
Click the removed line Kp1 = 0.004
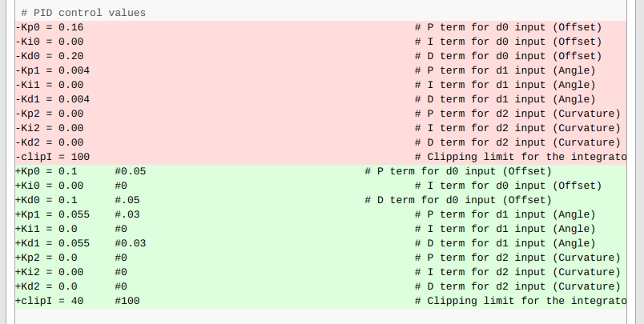[x=320, y=70]
